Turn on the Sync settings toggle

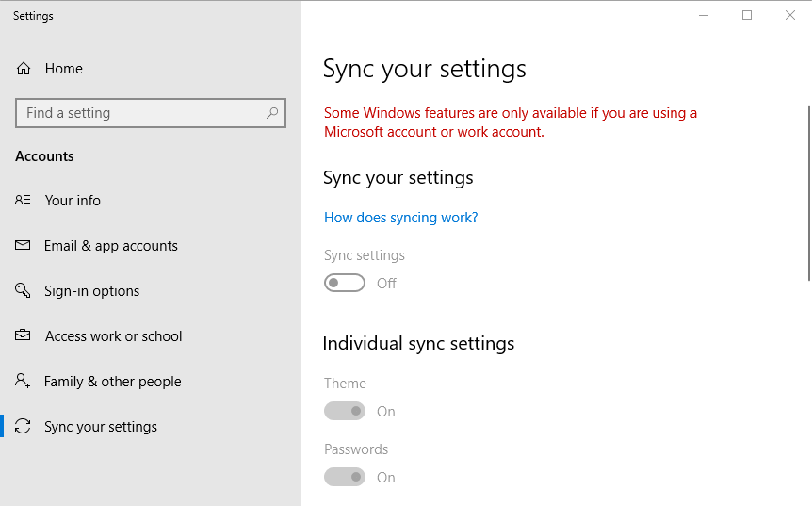coord(345,283)
